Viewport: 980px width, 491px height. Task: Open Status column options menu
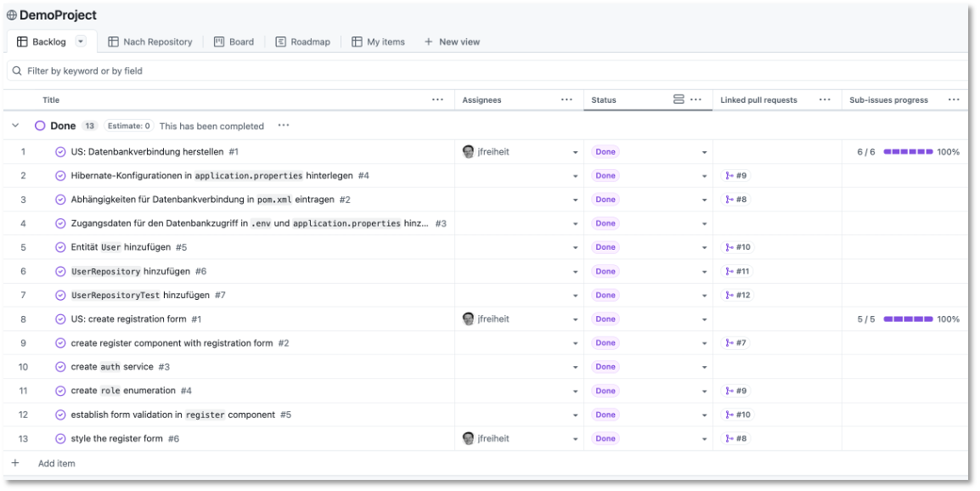click(696, 100)
